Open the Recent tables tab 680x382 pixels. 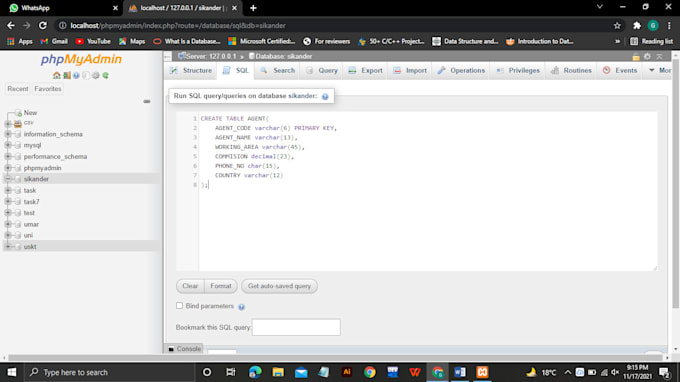18,89
